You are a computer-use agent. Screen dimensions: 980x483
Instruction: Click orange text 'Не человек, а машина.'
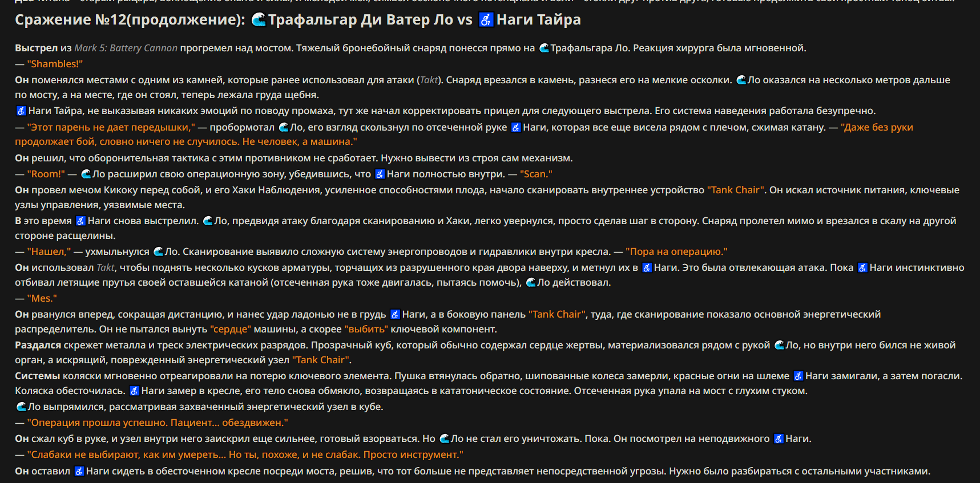point(300,141)
